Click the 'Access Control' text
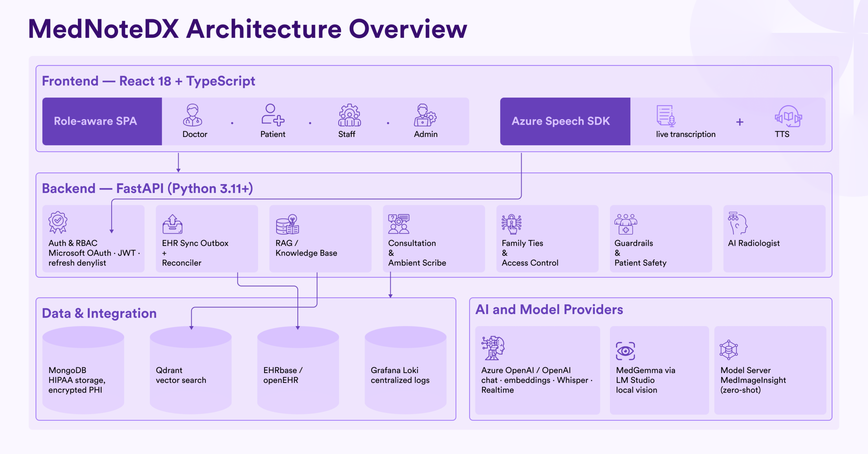The image size is (868, 454). [x=530, y=263]
